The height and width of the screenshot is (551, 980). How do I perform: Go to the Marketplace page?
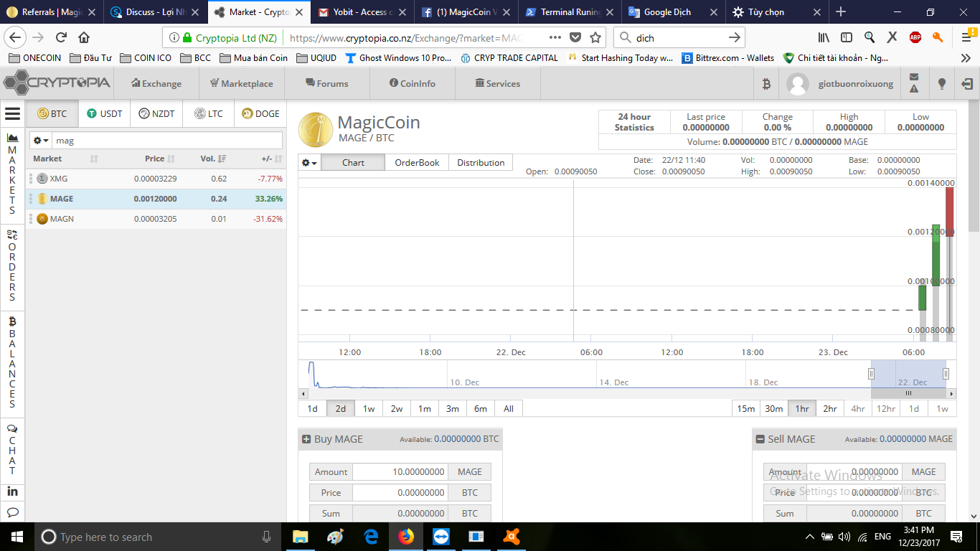[241, 84]
